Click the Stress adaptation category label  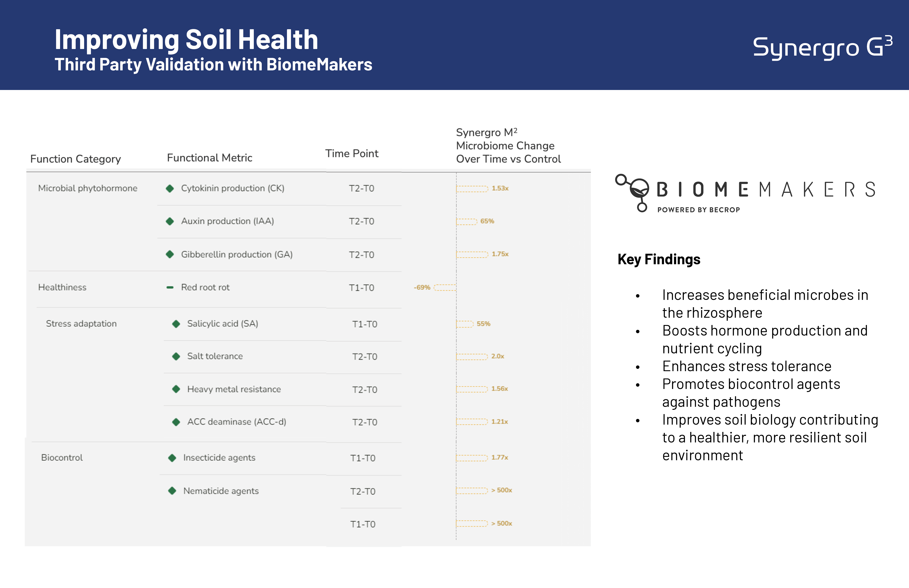point(81,324)
